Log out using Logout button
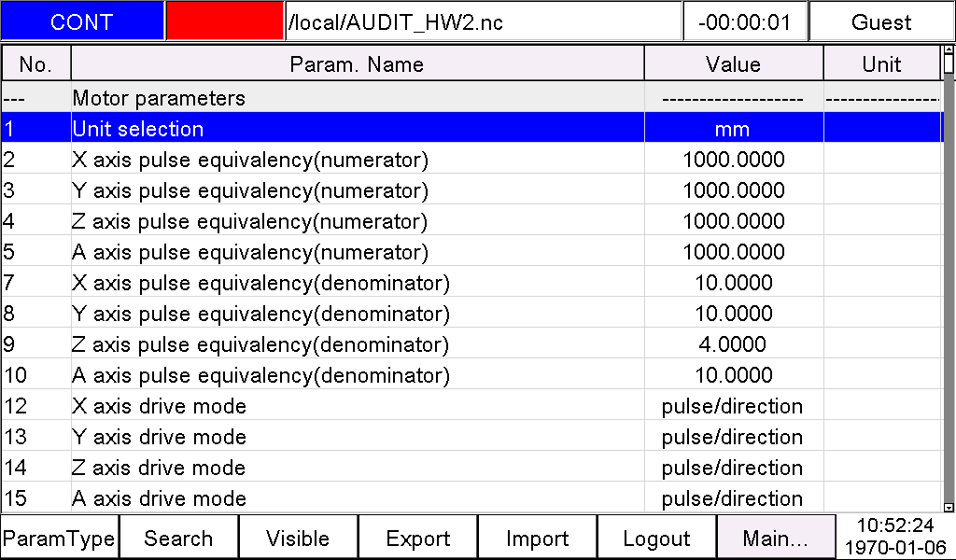 coord(656,538)
